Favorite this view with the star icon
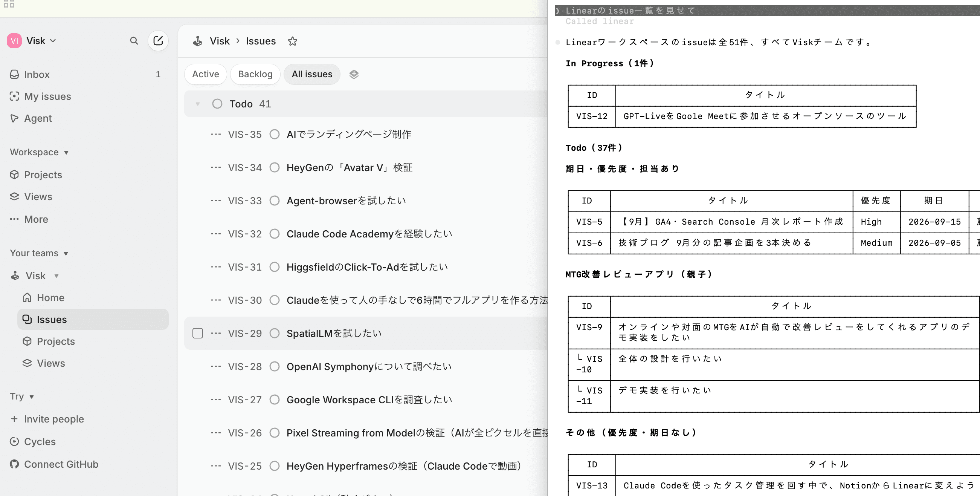 pyautogui.click(x=293, y=41)
